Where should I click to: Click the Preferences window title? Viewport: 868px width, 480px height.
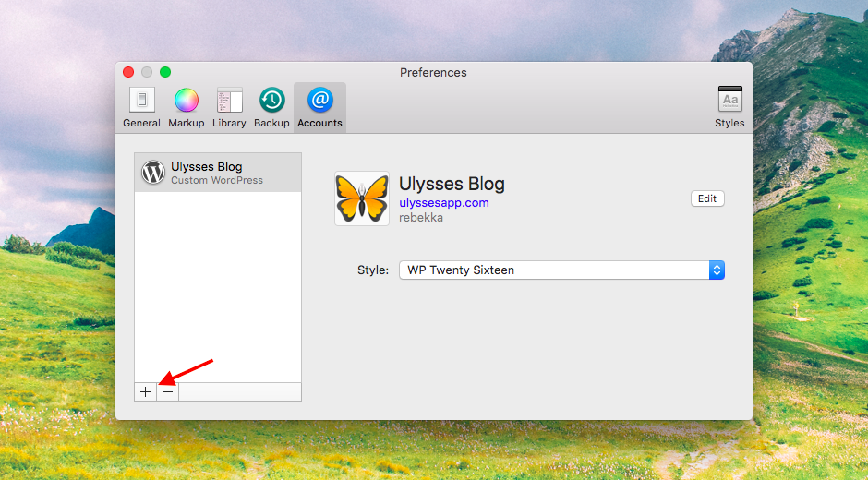pos(433,73)
